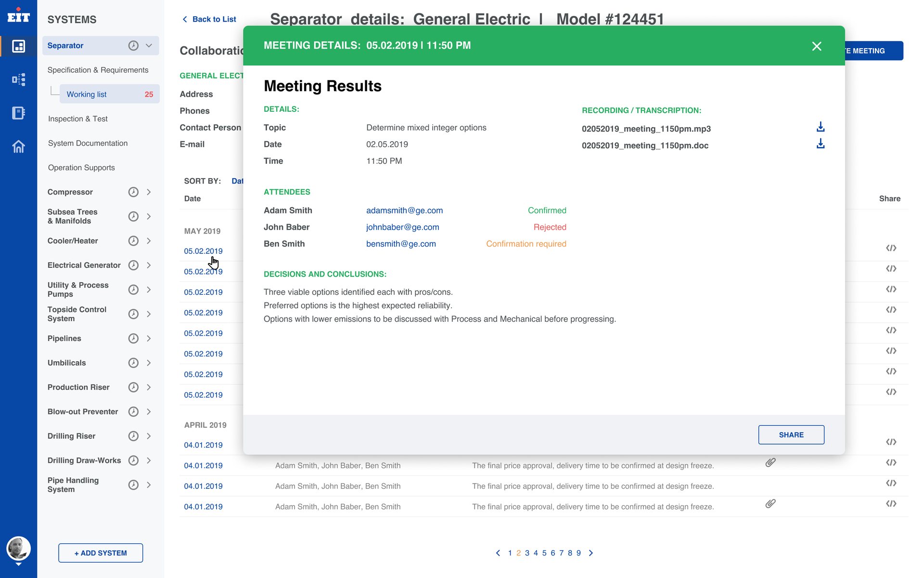Open the document notes icon in left rail
924x578 pixels.
coord(19,113)
